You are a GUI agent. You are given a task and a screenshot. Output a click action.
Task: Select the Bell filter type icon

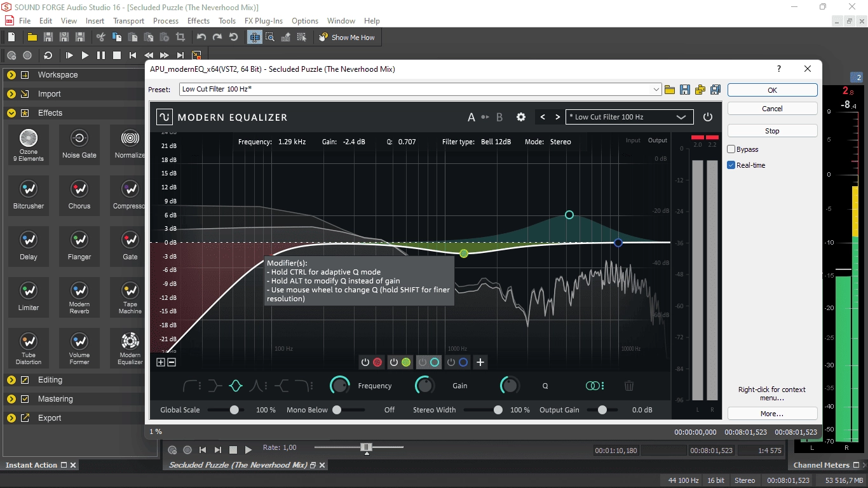tap(235, 386)
